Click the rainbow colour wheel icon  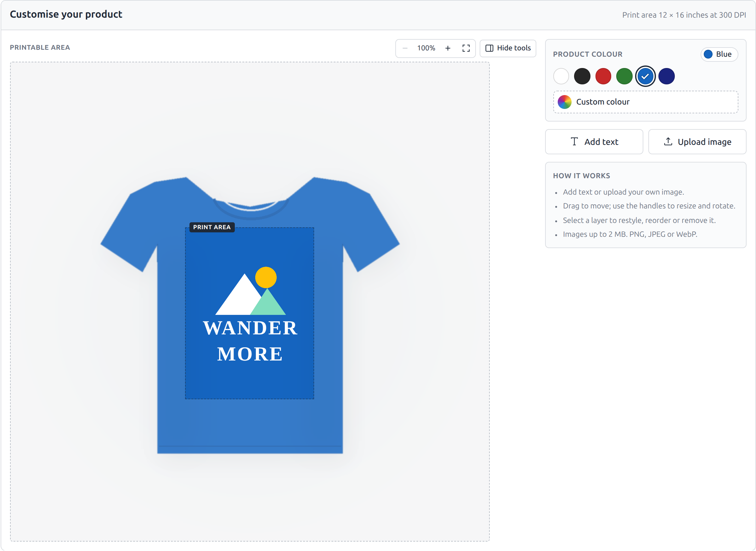click(x=564, y=102)
